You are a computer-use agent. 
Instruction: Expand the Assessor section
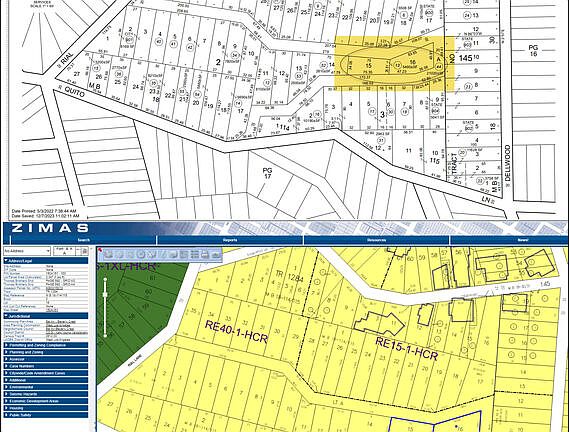46,359
